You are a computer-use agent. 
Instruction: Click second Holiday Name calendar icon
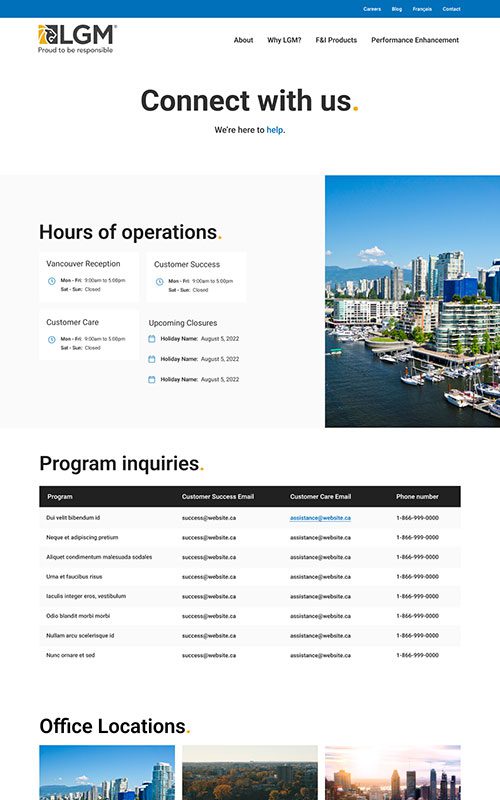pyautogui.click(x=152, y=359)
